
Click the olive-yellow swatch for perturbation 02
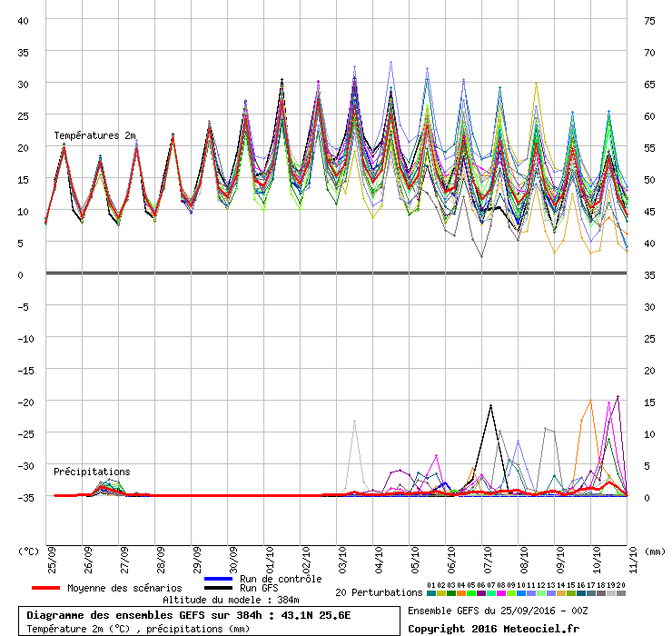coord(441,593)
